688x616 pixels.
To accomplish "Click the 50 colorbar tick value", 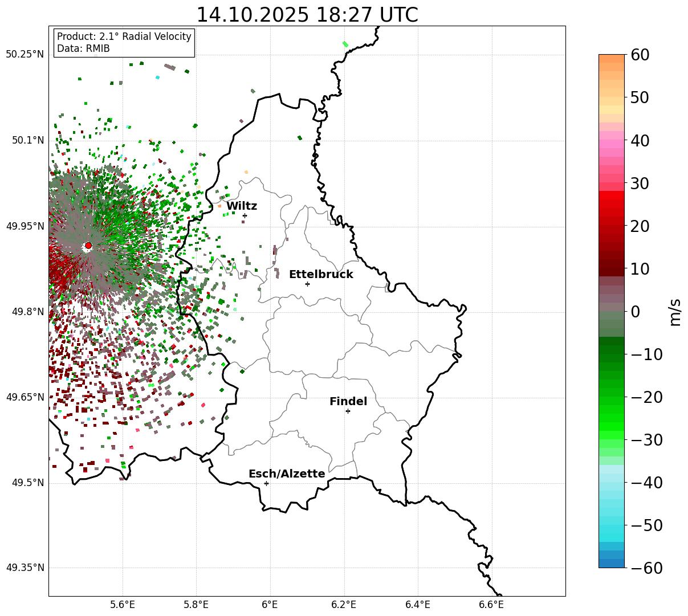I will pos(640,97).
